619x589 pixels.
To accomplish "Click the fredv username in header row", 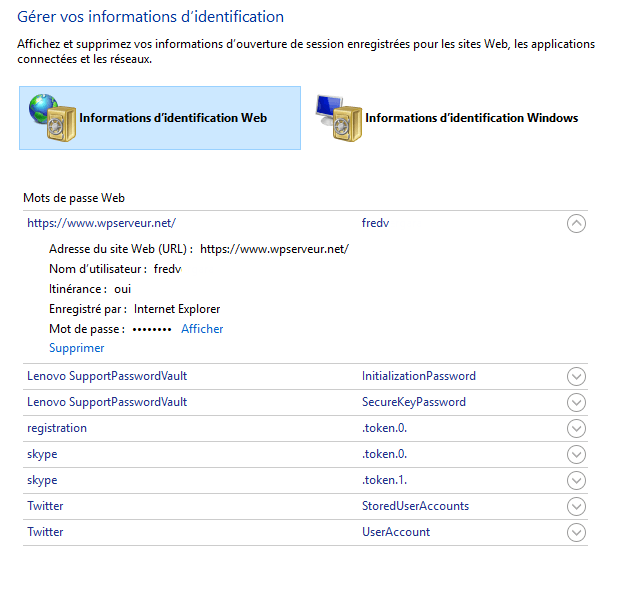I will 375,224.
